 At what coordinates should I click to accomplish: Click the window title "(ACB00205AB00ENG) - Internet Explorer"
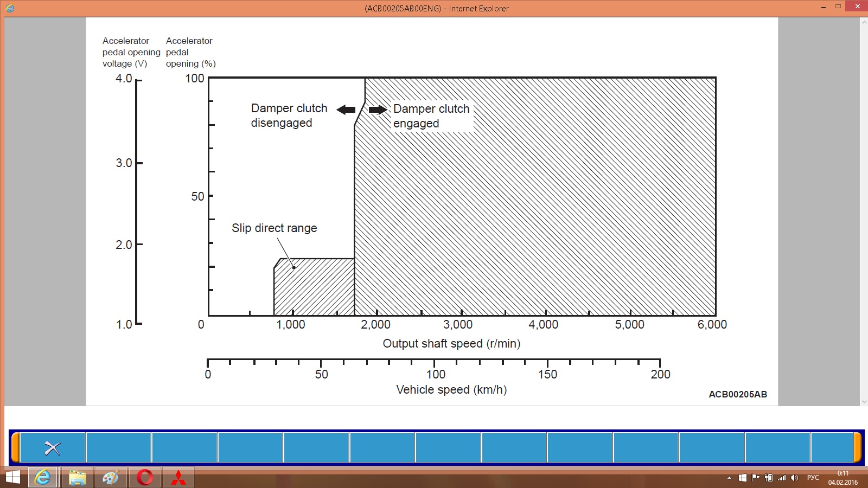click(436, 8)
